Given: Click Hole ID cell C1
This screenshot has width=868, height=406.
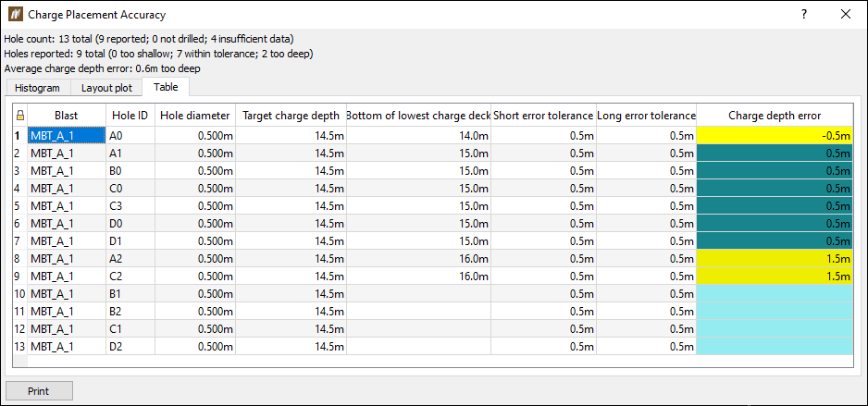Looking at the screenshot, I should [x=130, y=329].
